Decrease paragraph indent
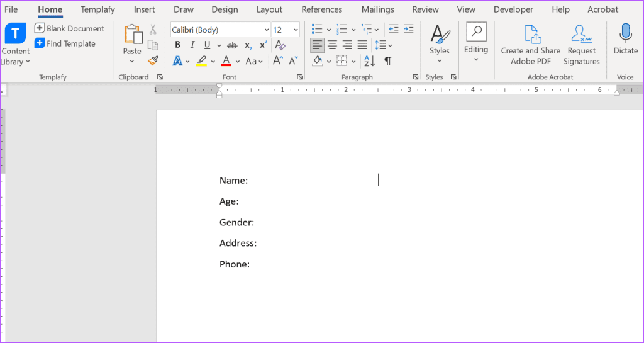Image resolution: width=644 pixels, height=343 pixels. [x=394, y=29]
